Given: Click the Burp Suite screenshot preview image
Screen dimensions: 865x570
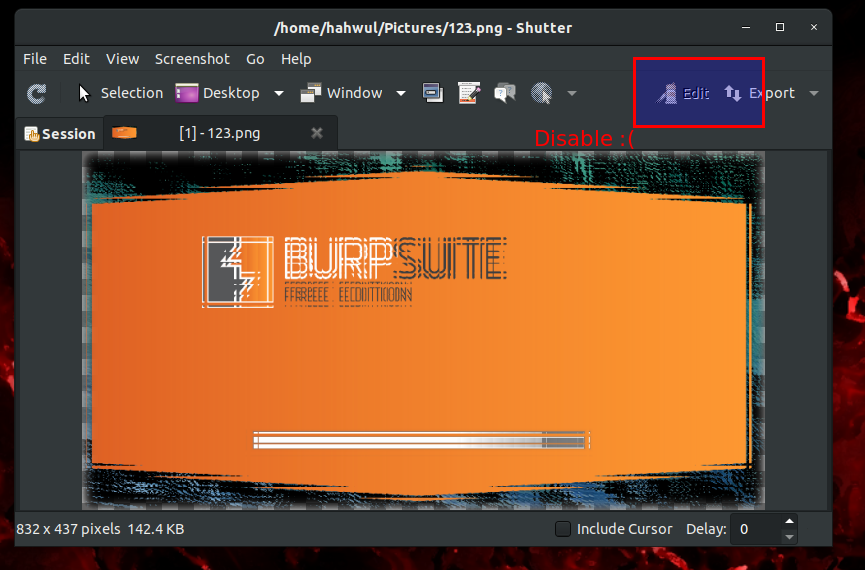Looking at the screenshot, I should [x=423, y=330].
